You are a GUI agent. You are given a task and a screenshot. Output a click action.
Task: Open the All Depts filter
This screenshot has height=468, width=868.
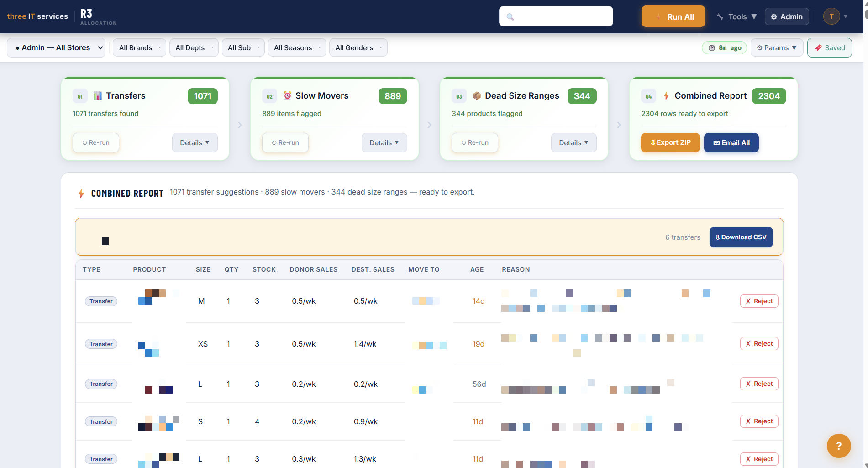194,47
